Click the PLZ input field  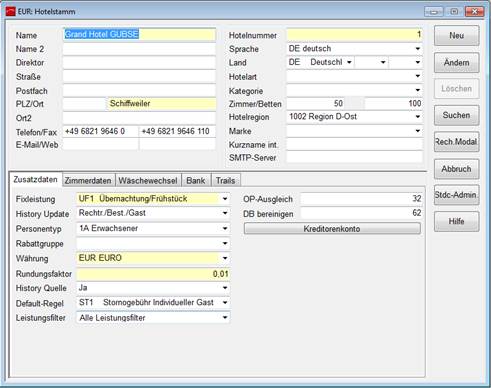[84, 104]
